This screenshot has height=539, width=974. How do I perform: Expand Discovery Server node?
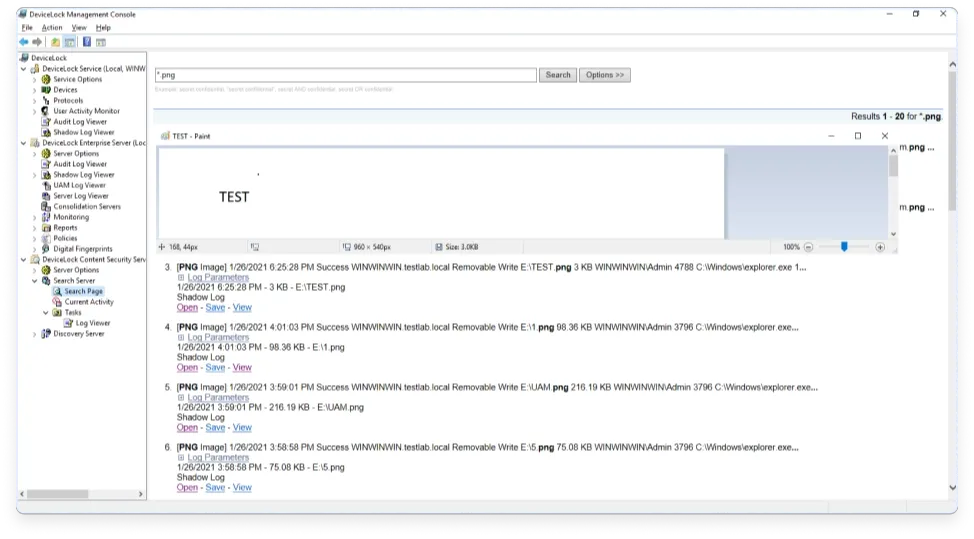click(x=35, y=334)
